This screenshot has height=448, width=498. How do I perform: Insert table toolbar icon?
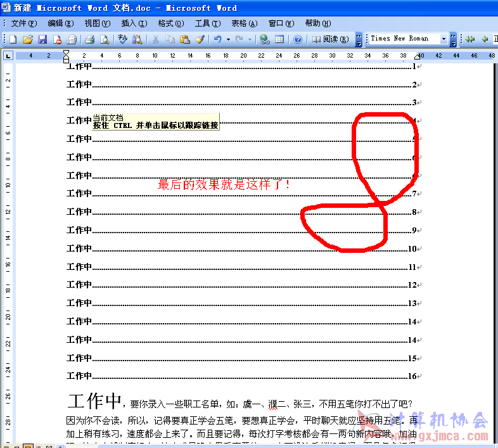point(279,39)
